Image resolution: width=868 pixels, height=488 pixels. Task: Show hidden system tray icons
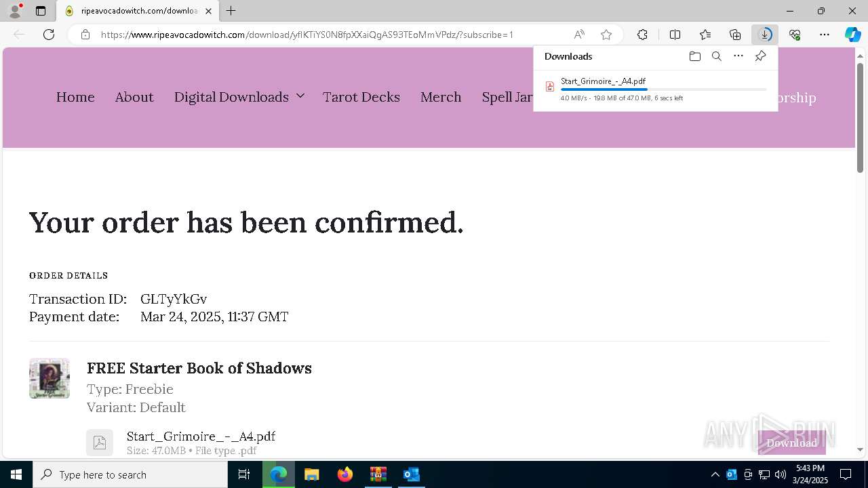tap(715, 474)
